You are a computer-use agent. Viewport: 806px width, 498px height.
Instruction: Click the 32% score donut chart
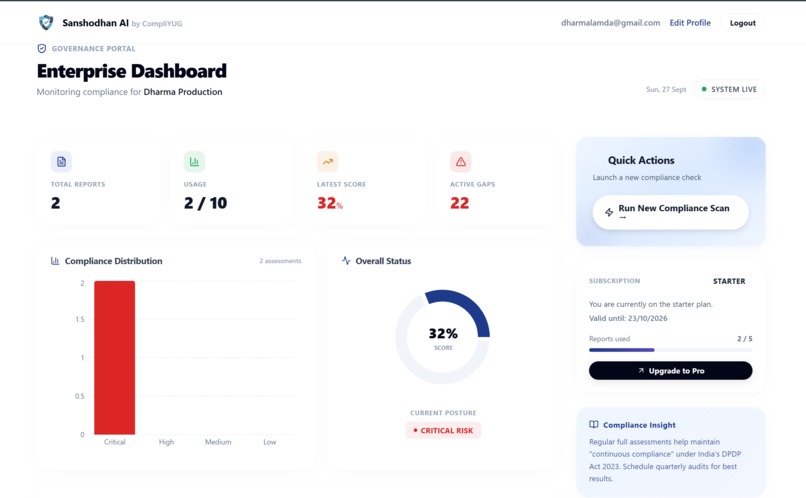pyautogui.click(x=443, y=337)
